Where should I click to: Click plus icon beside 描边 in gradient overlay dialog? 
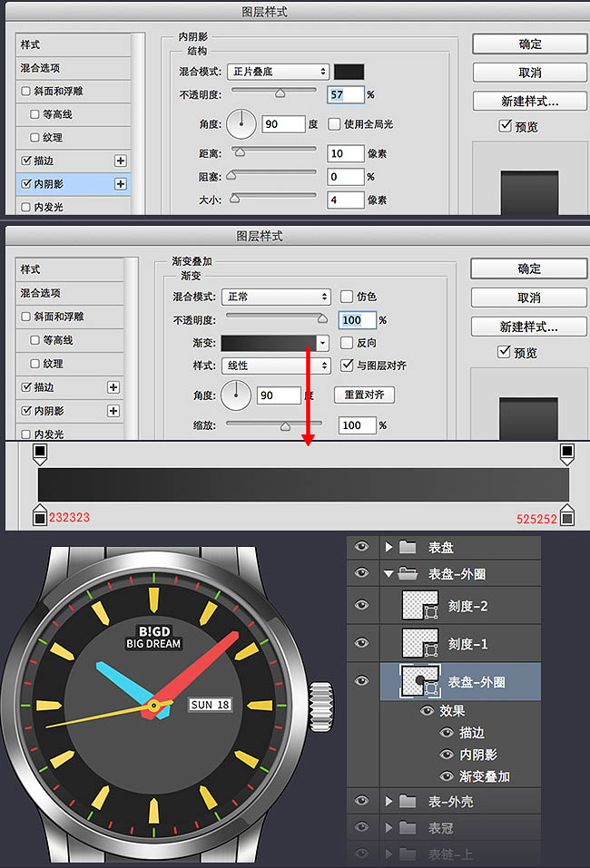[x=113, y=387]
